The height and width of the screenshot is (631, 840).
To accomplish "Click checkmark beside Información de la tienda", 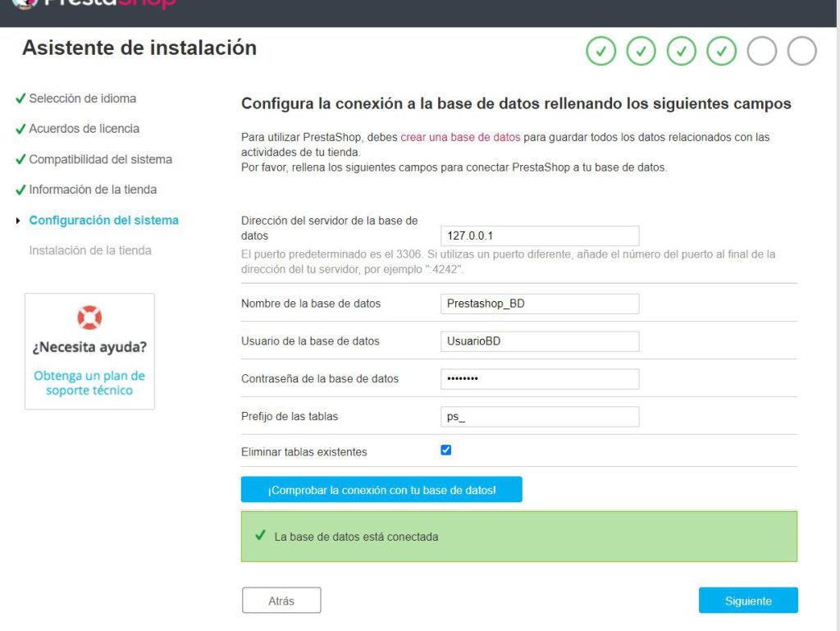I will click(x=21, y=190).
